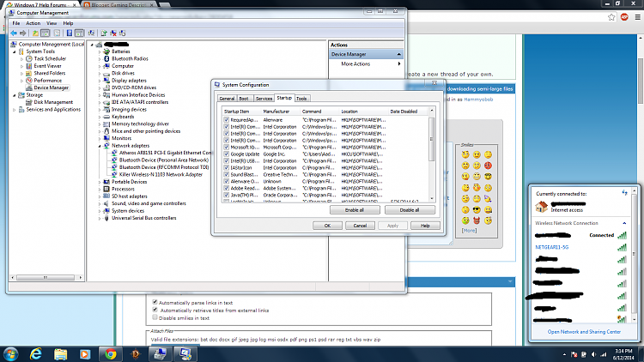Open Windows Explorer folder on taskbar
Screen dimensions: 644x362
point(60,353)
